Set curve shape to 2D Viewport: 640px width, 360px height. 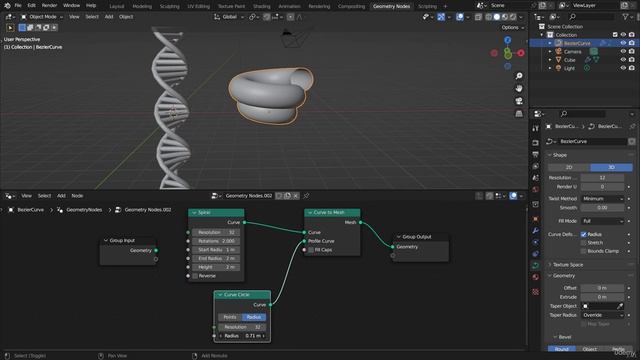coord(569,167)
